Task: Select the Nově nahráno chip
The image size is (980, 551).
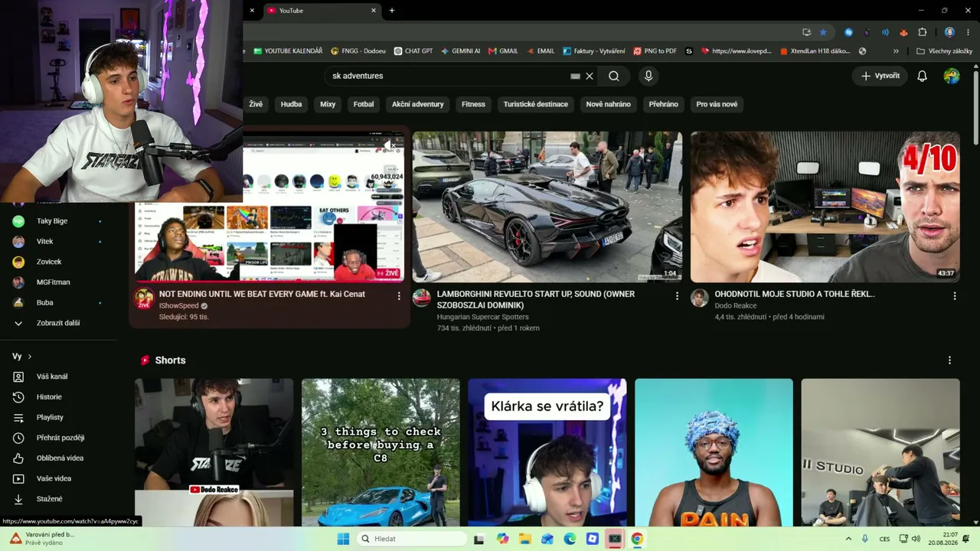Action: pos(609,104)
